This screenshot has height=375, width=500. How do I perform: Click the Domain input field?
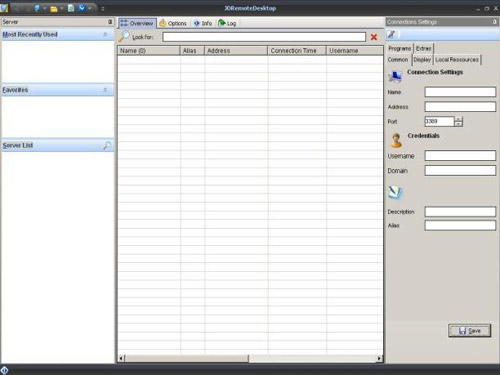coord(460,171)
